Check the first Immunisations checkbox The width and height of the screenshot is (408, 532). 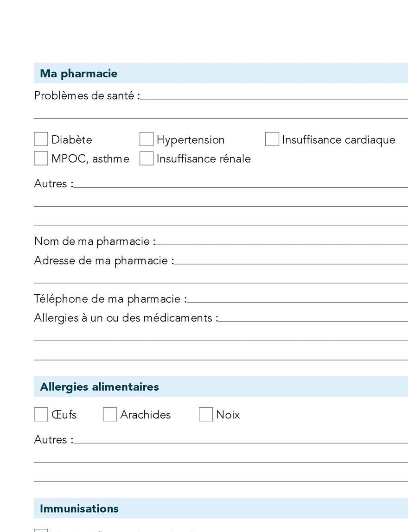41,530
